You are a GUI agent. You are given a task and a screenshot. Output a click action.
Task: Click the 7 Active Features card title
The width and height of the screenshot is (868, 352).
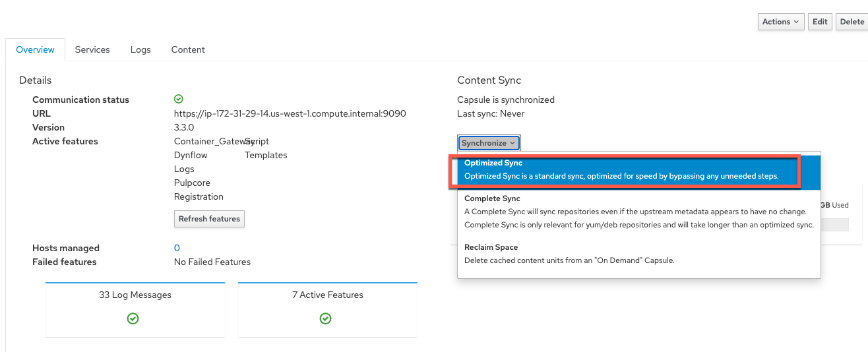click(328, 295)
